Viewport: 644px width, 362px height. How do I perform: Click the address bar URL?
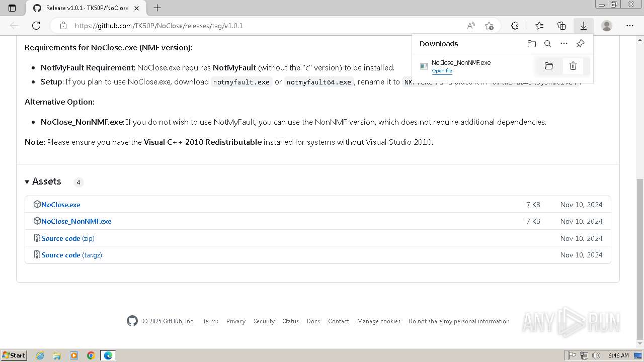click(x=159, y=26)
